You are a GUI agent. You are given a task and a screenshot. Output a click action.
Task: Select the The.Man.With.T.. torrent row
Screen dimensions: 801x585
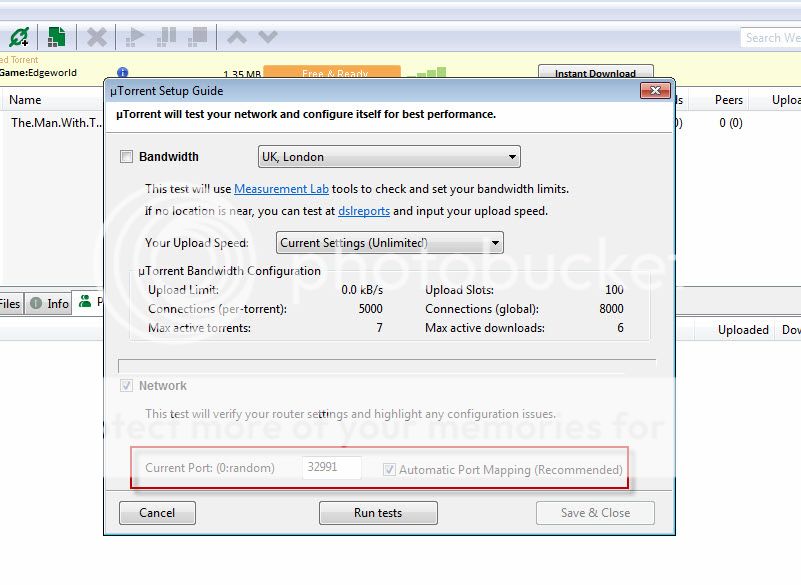pyautogui.click(x=56, y=123)
